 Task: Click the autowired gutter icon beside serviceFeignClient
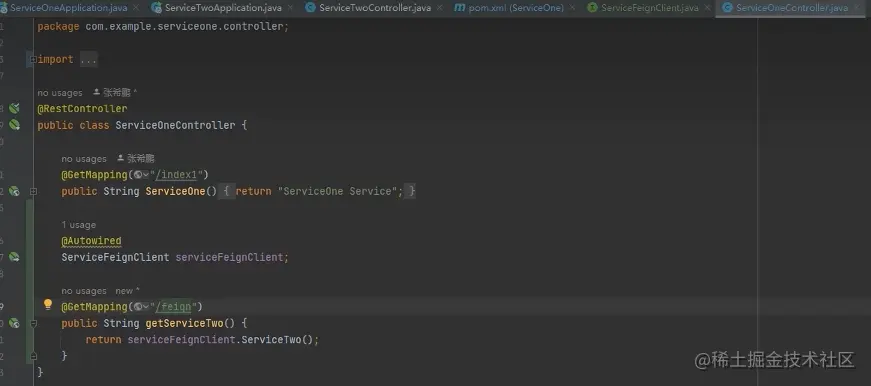click(14, 257)
